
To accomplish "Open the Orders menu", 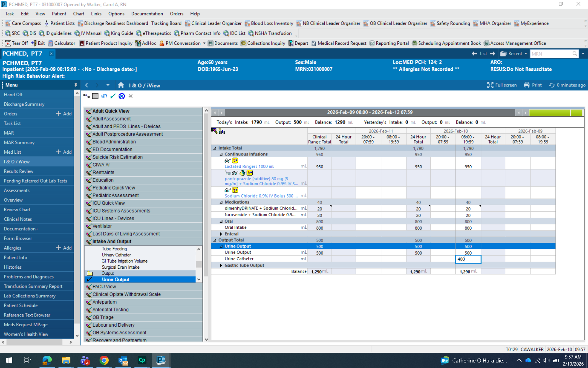I will [x=176, y=14].
